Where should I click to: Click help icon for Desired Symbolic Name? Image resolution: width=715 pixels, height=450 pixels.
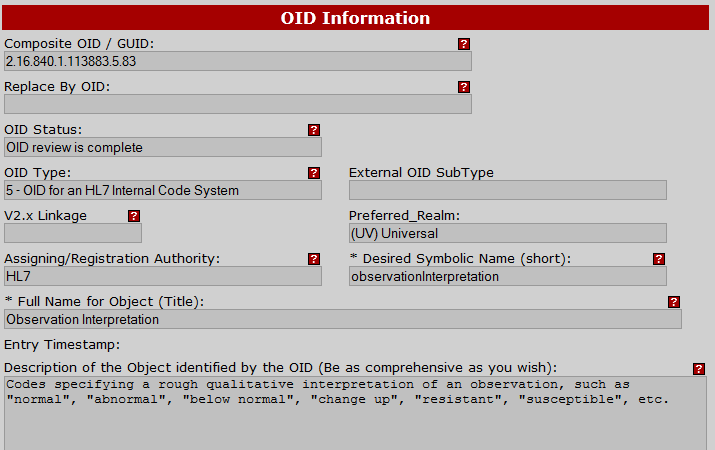coord(659,259)
